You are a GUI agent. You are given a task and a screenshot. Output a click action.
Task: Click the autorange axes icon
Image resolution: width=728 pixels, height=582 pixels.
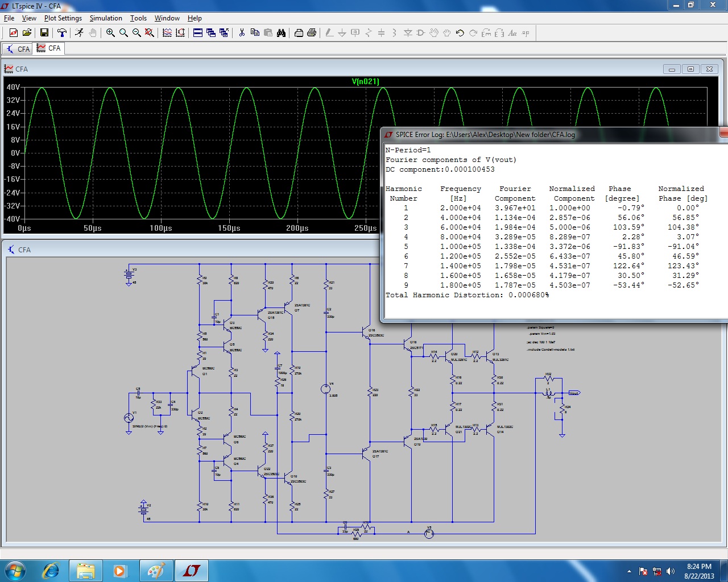point(180,33)
